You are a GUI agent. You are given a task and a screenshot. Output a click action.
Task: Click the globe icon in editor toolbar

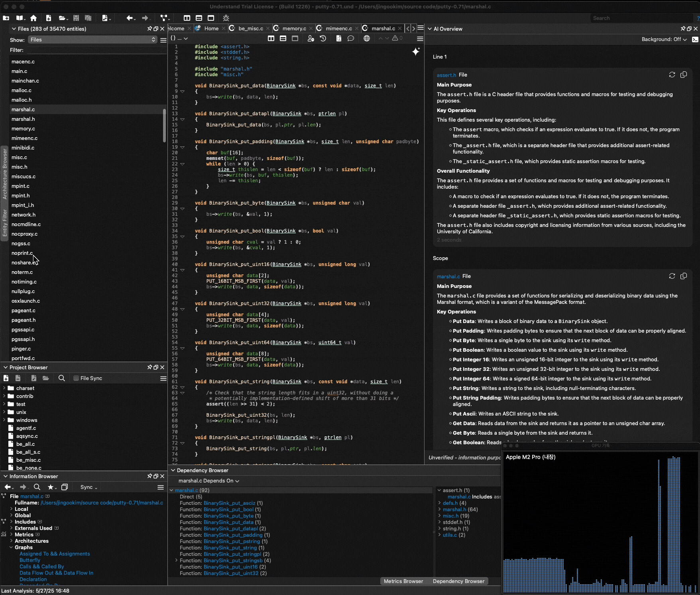[367, 38]
